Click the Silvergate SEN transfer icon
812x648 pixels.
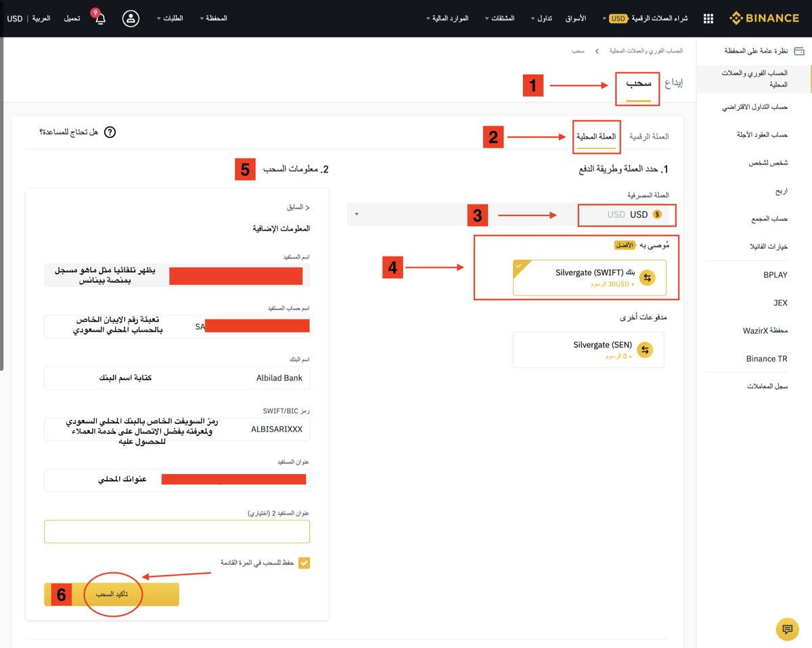click(x=645, y=350)
